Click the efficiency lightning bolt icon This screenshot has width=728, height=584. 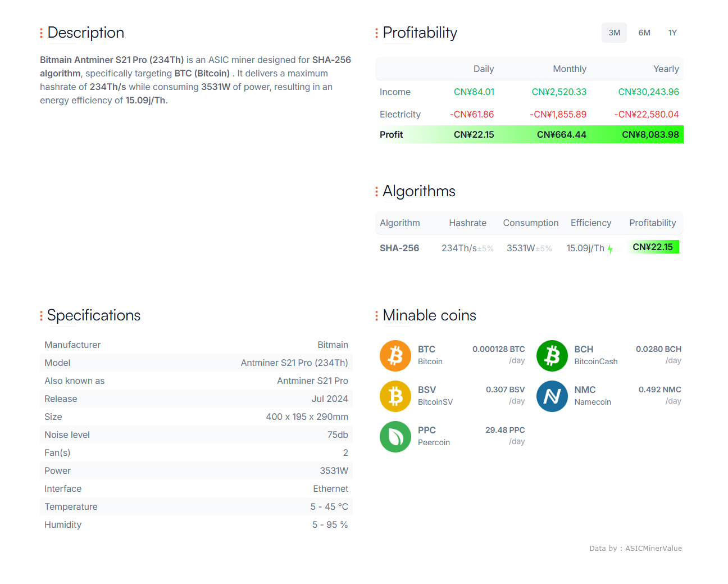tap(610, 249)
